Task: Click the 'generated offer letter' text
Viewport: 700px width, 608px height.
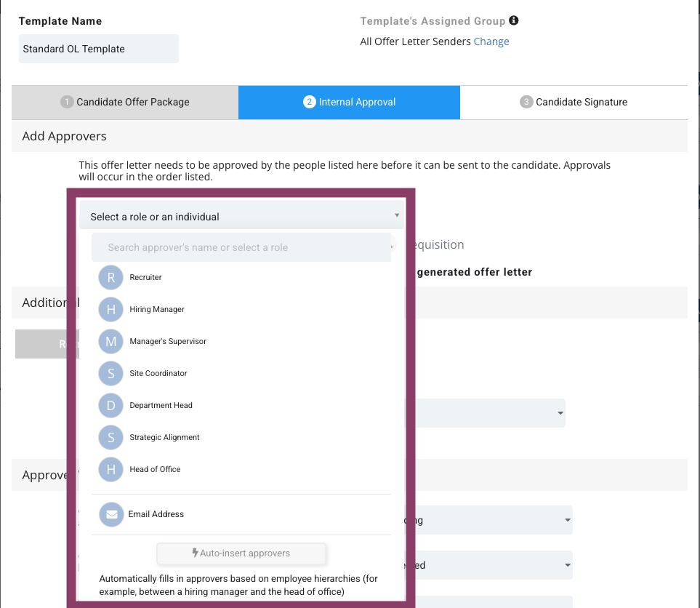Action: 475,272
